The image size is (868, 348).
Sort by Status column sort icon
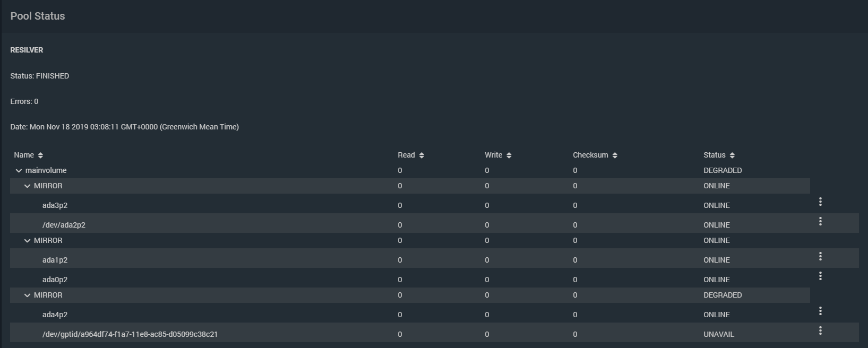click(x=732, y=155)
